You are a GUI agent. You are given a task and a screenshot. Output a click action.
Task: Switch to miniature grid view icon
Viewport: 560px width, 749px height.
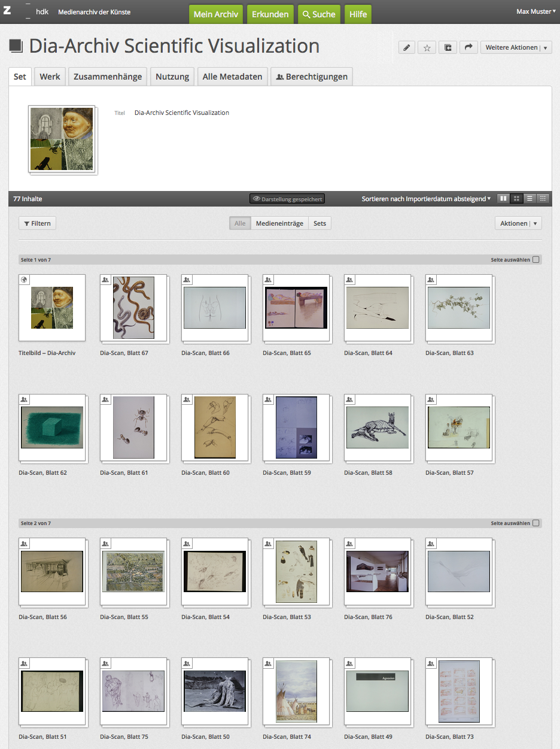543,199
